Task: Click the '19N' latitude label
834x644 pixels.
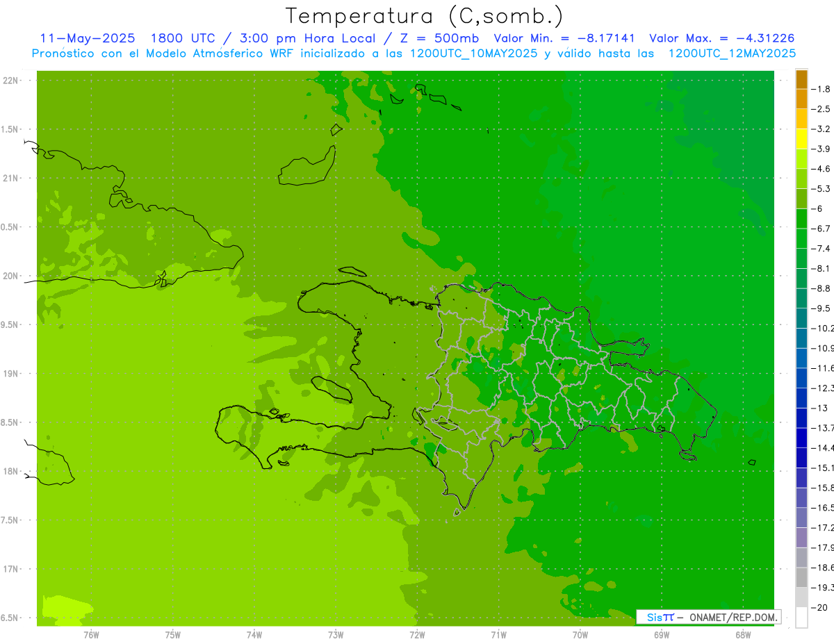Action: click(x=10, y=373)
